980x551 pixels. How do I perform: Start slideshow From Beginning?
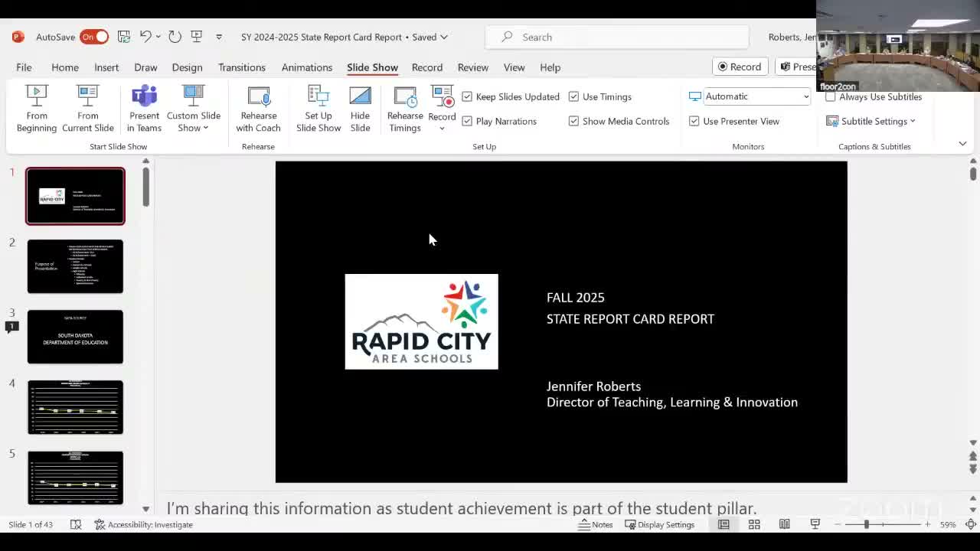[x=36, y=107]
